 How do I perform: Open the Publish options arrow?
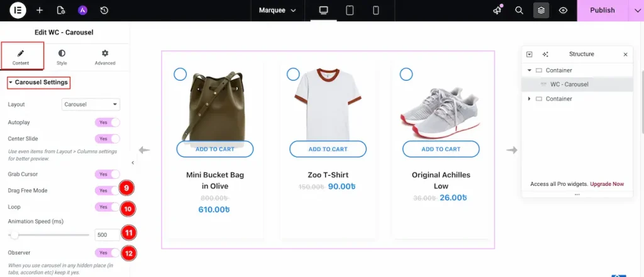point(635,10)
